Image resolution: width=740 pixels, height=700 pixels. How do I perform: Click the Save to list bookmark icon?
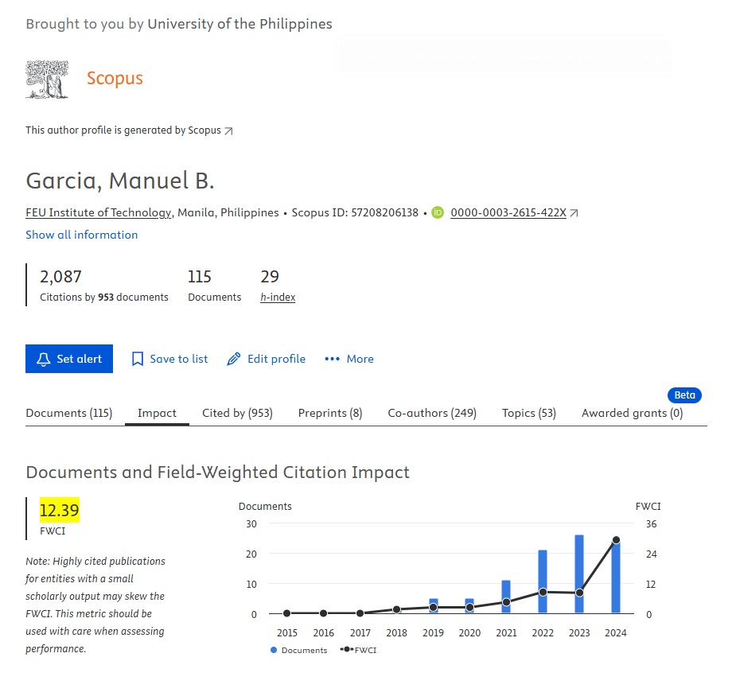click(x=137, y=359)
